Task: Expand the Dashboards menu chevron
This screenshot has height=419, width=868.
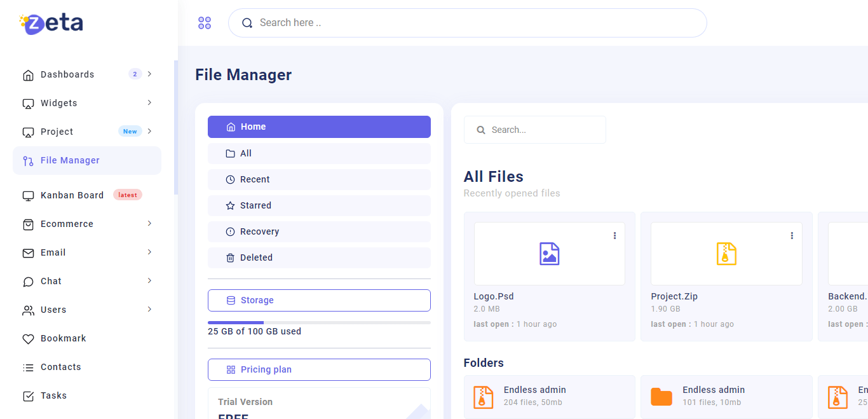Action: pyautogui.click(x=149, y=74)
